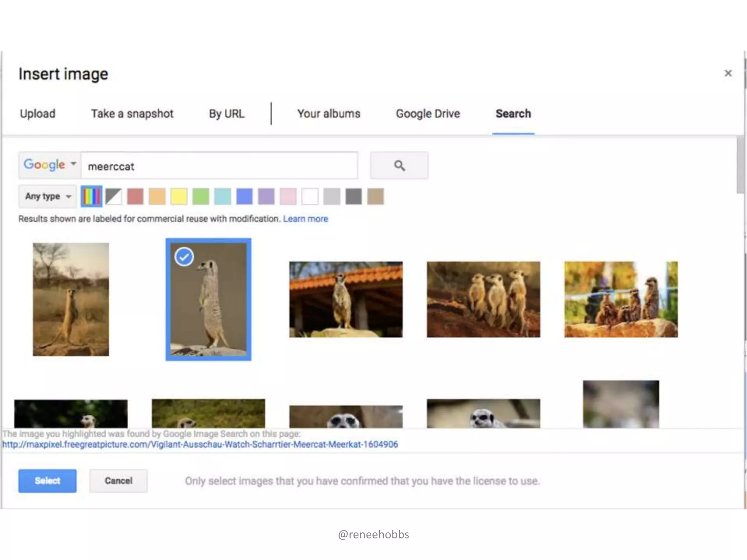Filter by dark gray color swatch

[x=354, y=197]
